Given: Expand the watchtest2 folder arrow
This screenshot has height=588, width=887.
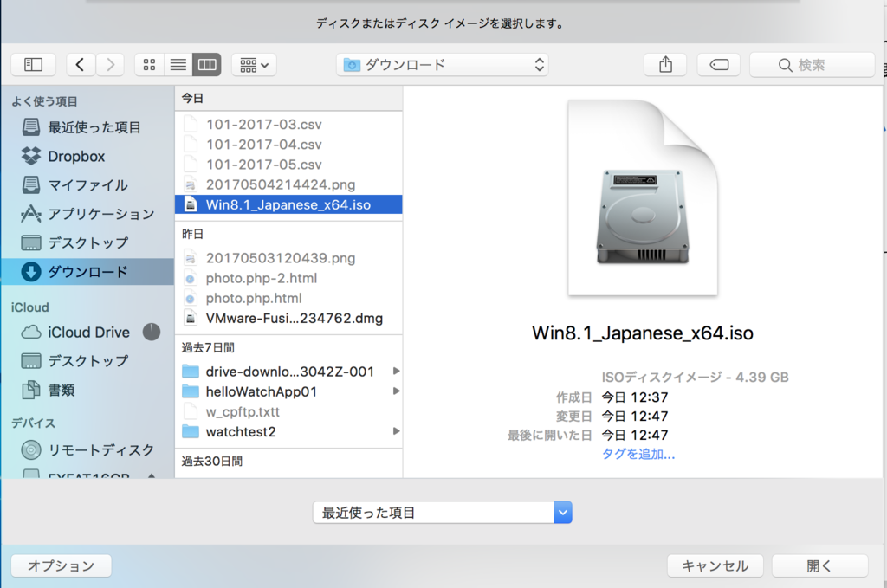Looking at the screenshot, I should click(x=397, y=431).
